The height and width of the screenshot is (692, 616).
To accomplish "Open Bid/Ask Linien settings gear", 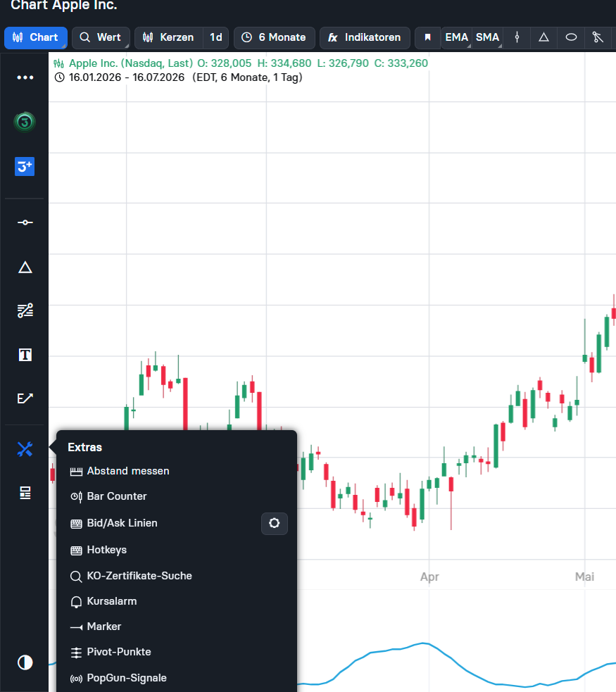I will pyautogui.click(x=275, y=524).
